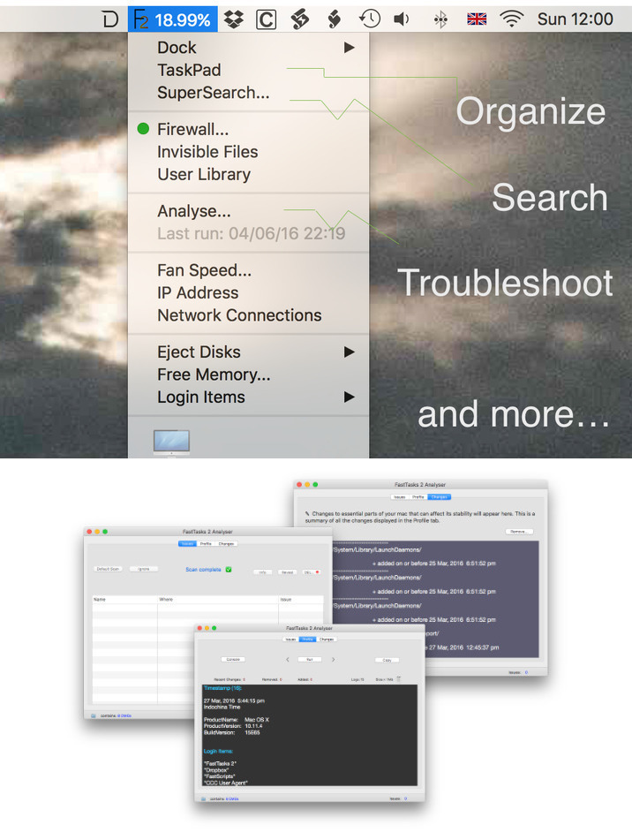
Task: Open Fan Speed... menu item
Action: [x=205, y=270]
